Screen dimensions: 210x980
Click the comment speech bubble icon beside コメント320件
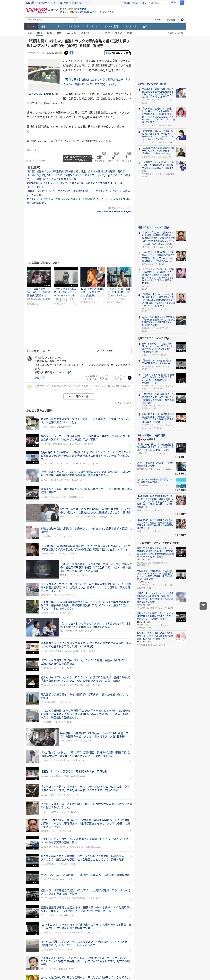tap(29, 351)
